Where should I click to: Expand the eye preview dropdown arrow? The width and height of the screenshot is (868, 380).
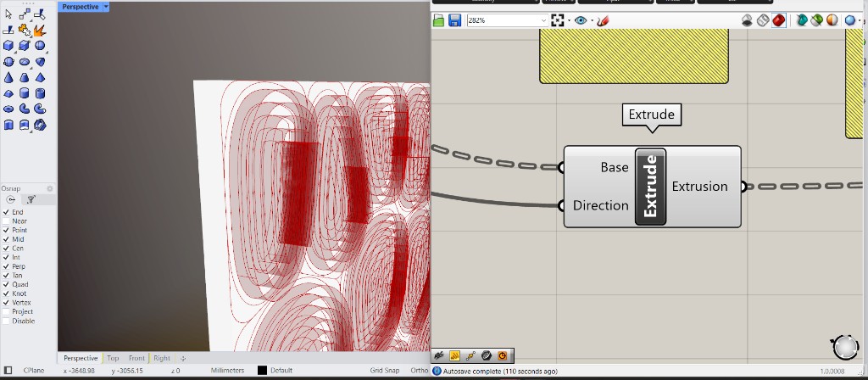pyautogui.click(x=592, y=20)
